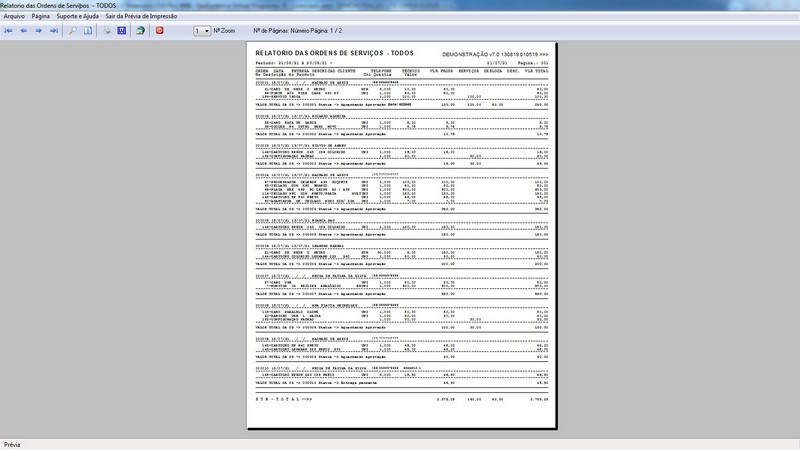Click 'Prévia' in the status bar
The height and width of the screenshot is (450, 800).
[12, 445]
